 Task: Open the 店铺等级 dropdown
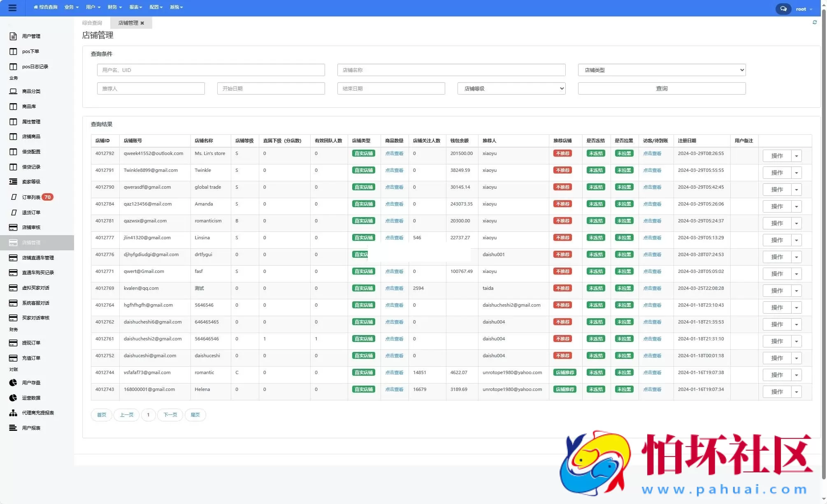(x=511, y=88)
